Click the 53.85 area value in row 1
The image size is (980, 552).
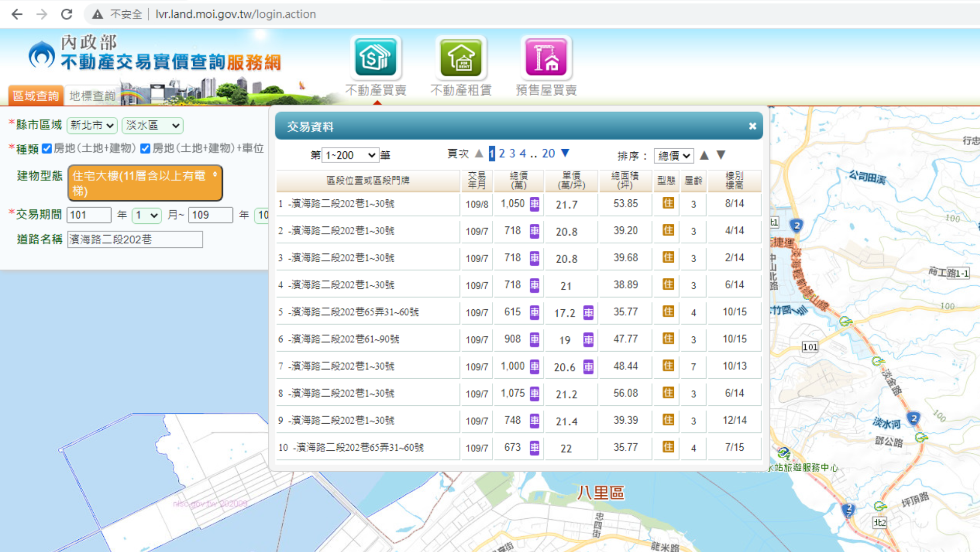coord(626,203)
